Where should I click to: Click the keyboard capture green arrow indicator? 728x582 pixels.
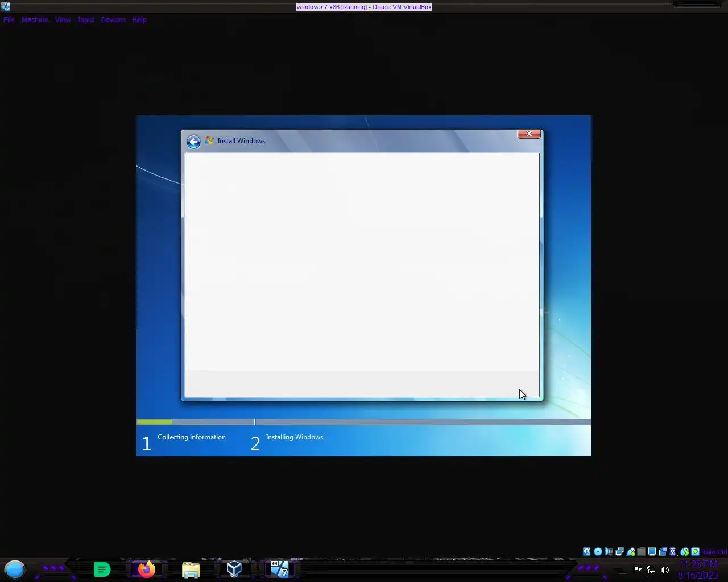pos(695,551)
